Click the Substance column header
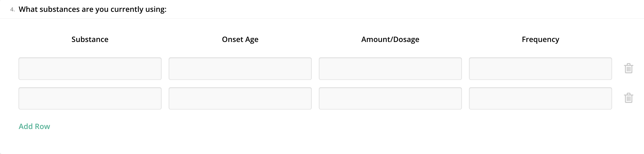The image size is (644, 154). (90, 39)
